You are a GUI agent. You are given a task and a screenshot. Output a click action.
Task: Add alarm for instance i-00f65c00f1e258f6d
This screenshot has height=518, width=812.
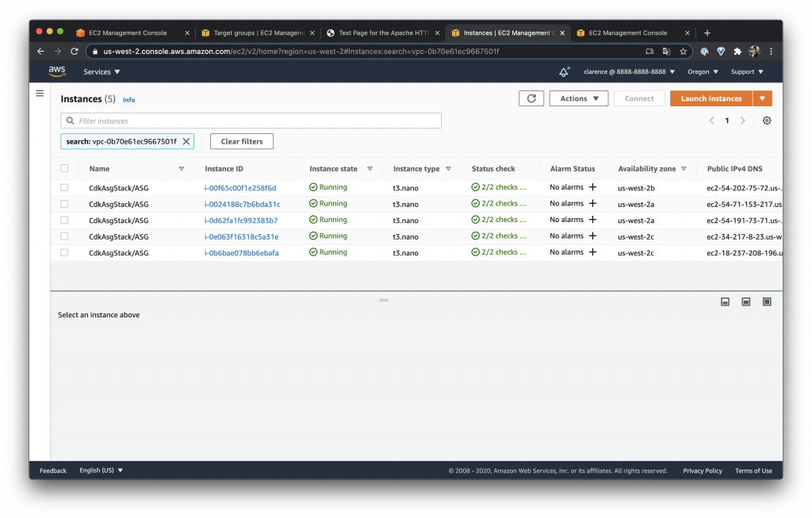pos(593,187)
